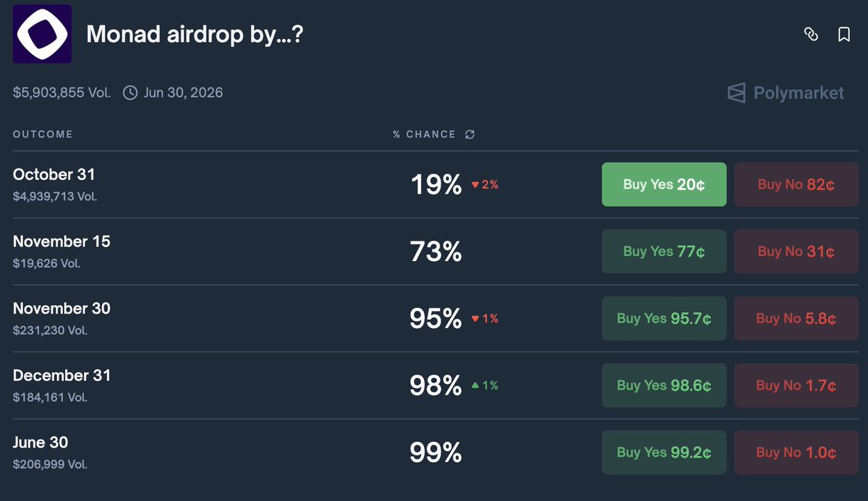
Task: Click the clock icon next to Jun 30, 2026
Action: [x=130, y=93]
